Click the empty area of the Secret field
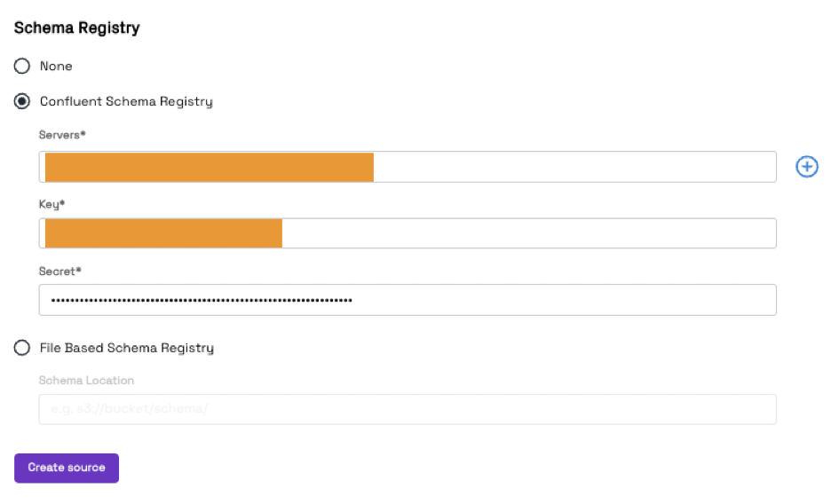Image resolution: width=831 pixels, height=504 pixels. coord(564,300)
